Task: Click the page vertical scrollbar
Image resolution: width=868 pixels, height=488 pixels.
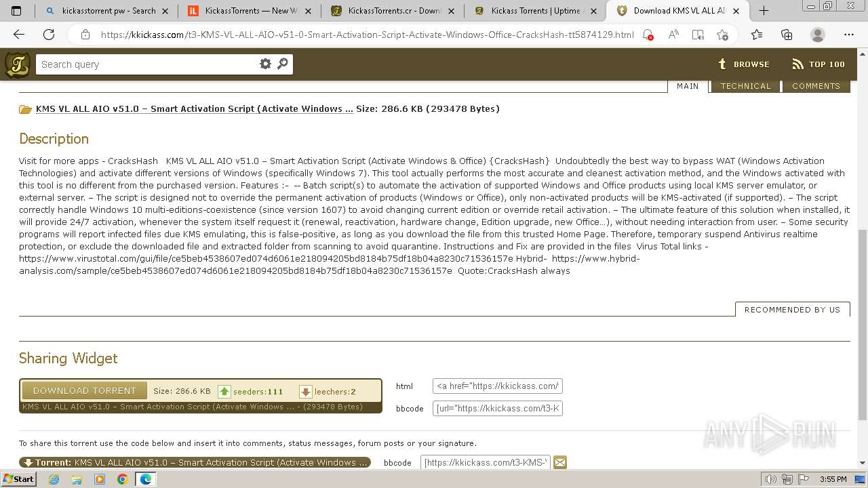Action: (x=863, y=325)
